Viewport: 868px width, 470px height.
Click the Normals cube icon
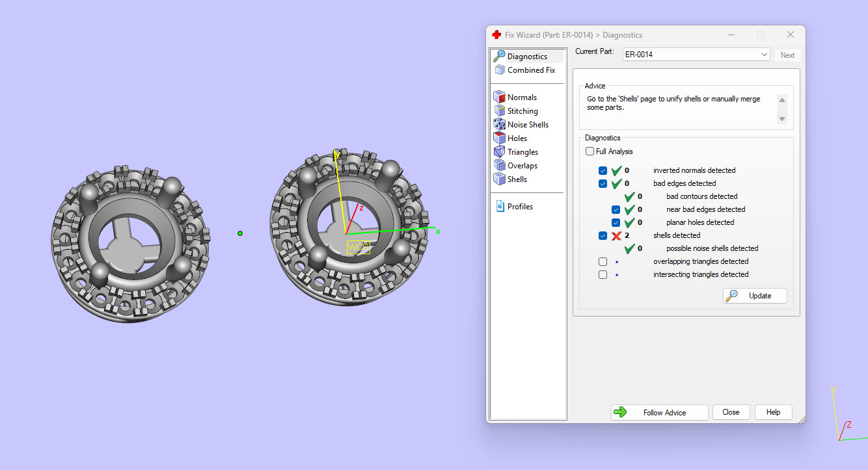pos(499,97)
